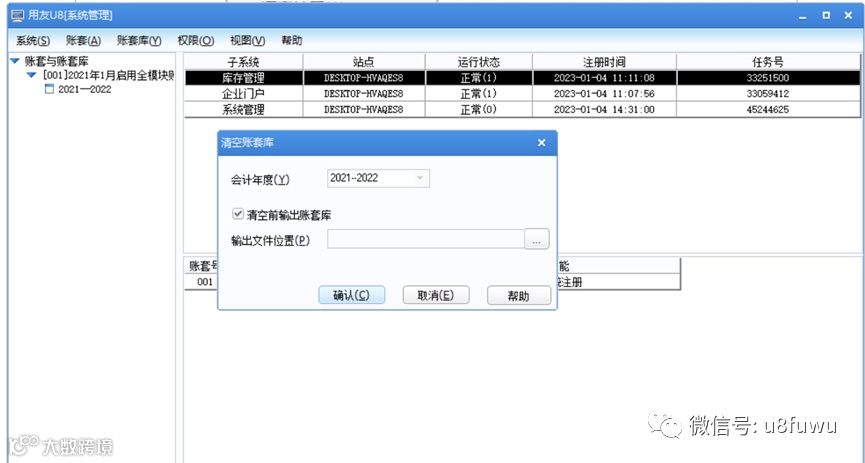Click the computer icon in title bar
865x463 pixels.
[x=18, y=15]
